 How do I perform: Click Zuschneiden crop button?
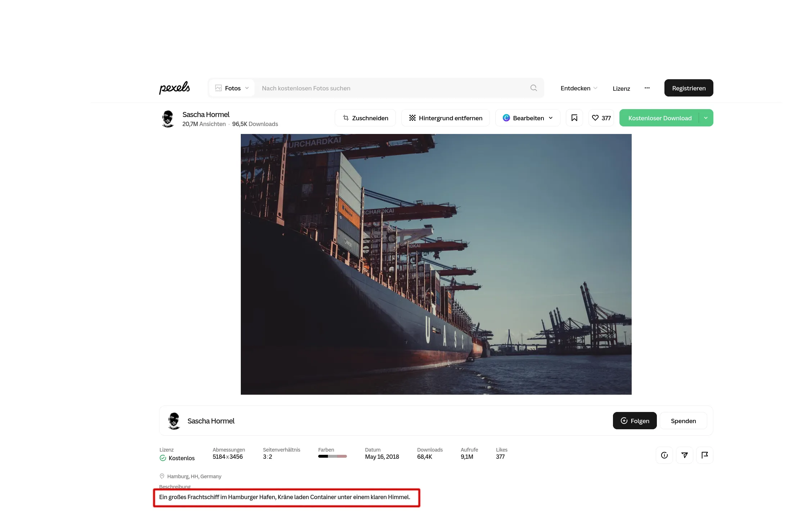tap(365, 118)
